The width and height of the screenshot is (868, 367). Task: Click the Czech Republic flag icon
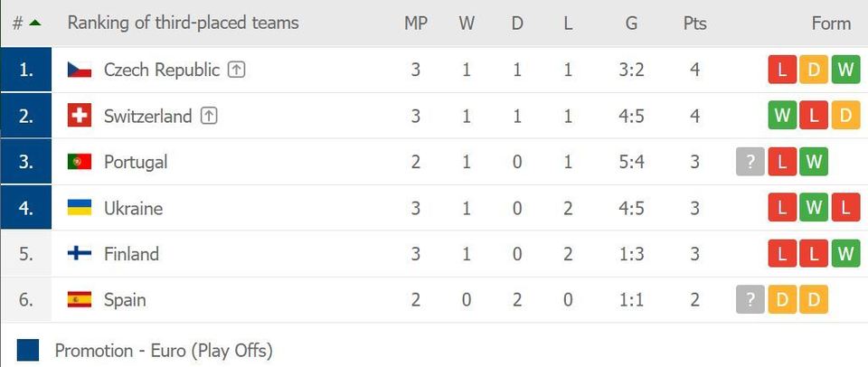80,70
